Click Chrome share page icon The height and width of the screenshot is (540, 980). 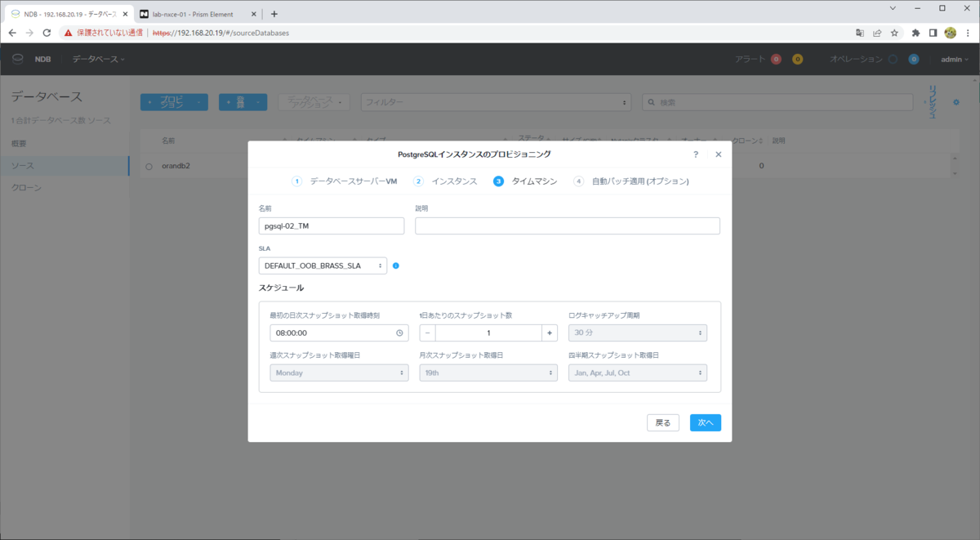877,33
